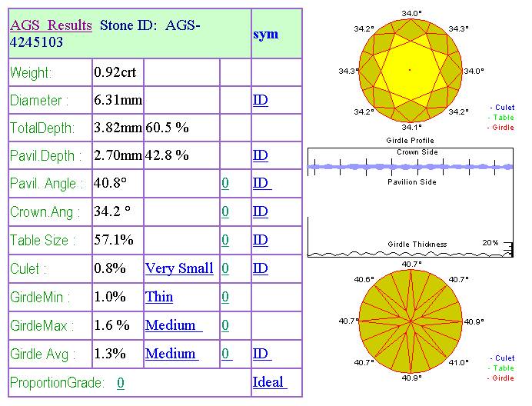Click the Crown Side label
Image resolution: width=532 pixels, height=406 pixels.
point(417,152)
